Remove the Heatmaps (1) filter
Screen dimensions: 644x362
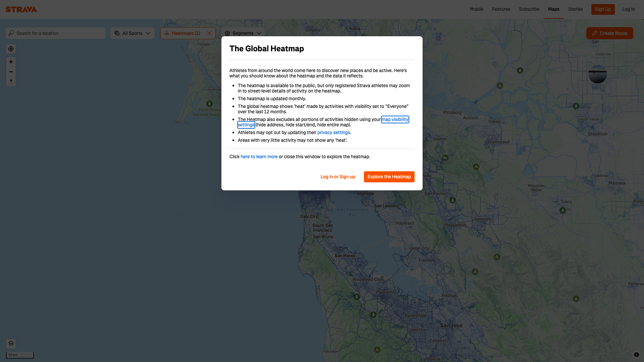209,33
